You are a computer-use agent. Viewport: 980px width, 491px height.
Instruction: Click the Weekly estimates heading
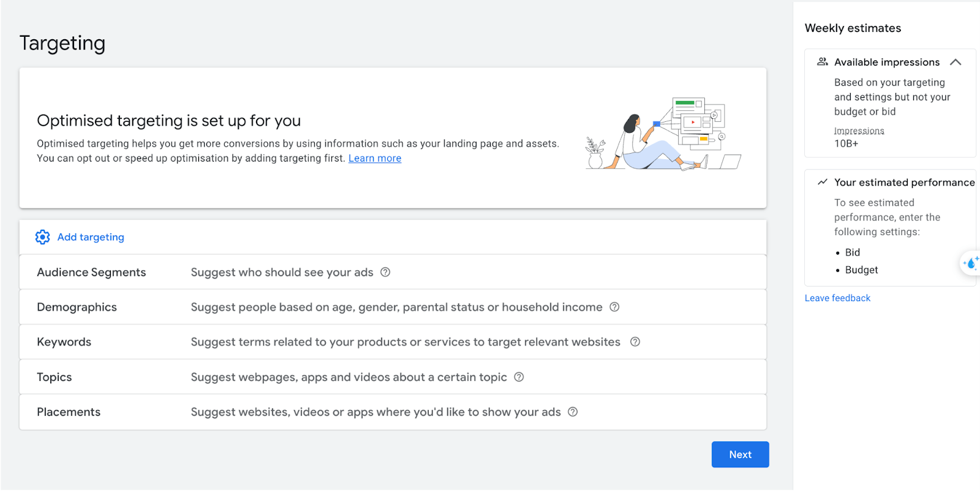click(853, 28)
